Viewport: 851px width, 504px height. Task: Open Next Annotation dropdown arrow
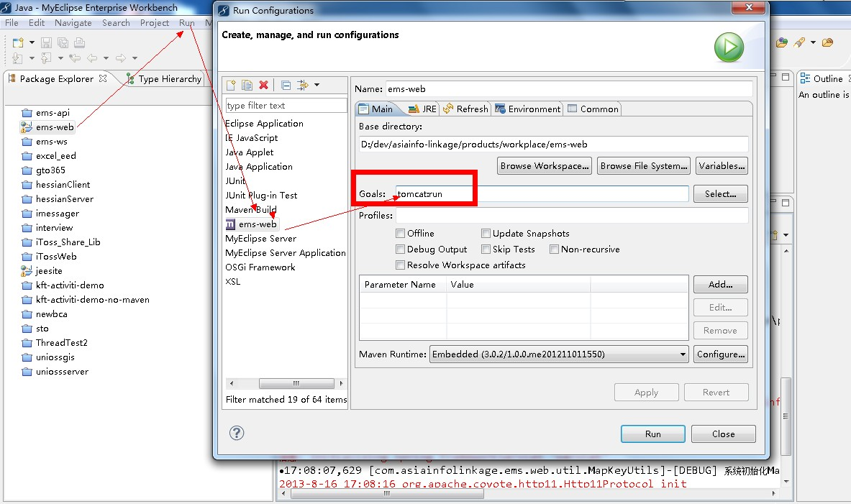point(32,58)
